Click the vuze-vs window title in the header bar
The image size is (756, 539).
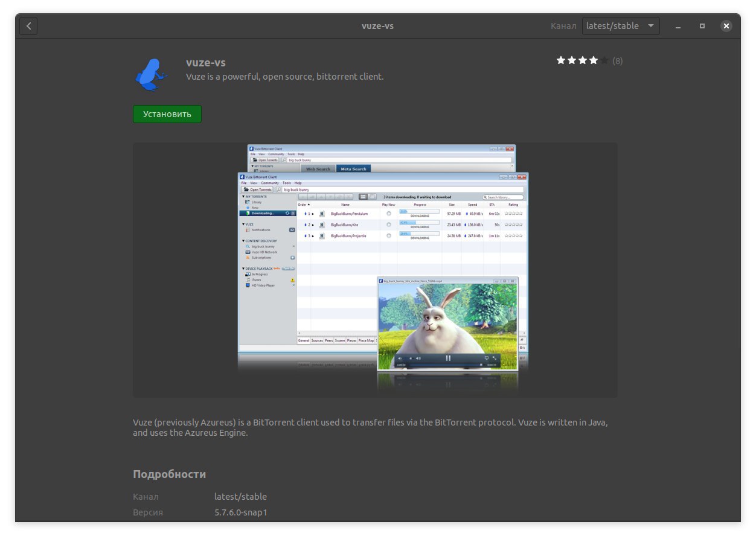(x=377, y=26)
